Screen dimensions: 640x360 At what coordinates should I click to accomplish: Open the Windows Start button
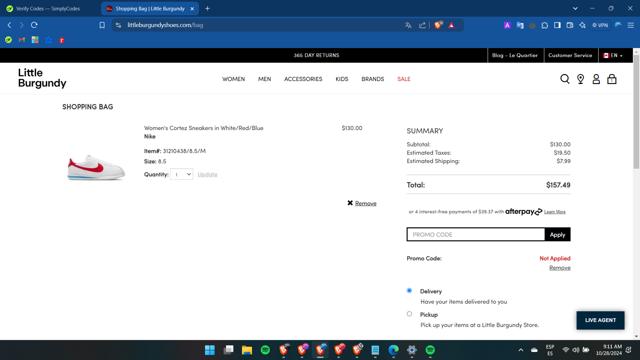pyautogui.click(x=210, y=350)
